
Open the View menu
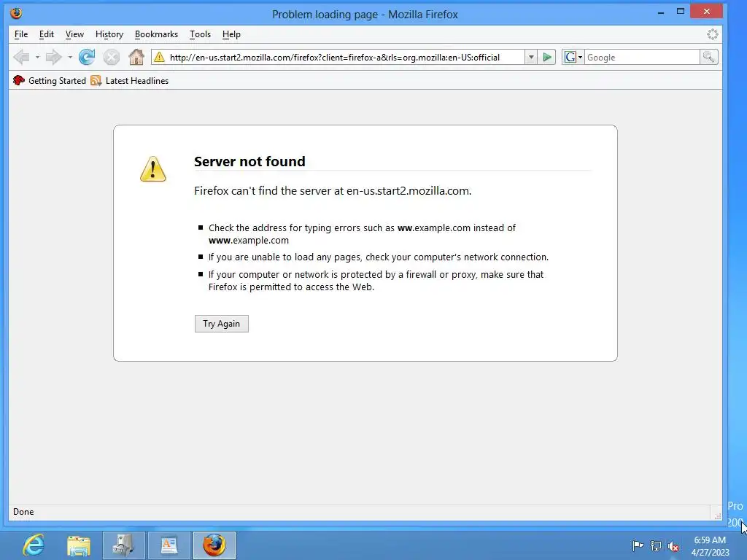click(x=74, y=34)
